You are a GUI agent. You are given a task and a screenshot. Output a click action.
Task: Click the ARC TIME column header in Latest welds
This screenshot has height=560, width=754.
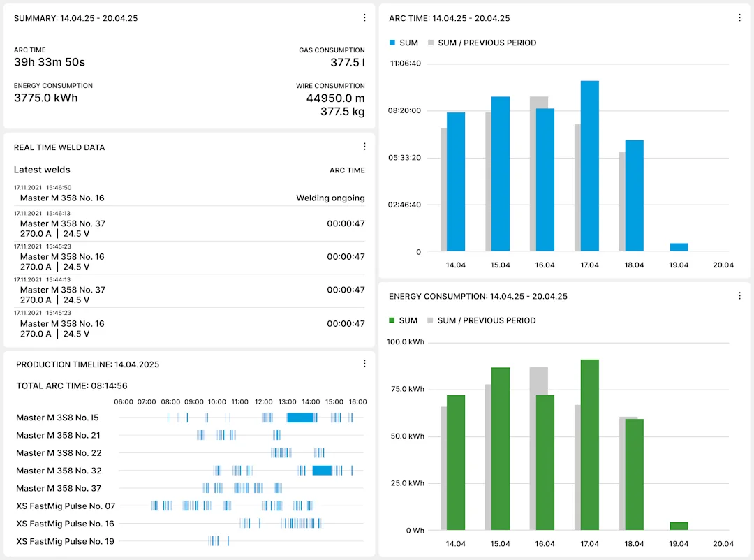pos(347,170)
